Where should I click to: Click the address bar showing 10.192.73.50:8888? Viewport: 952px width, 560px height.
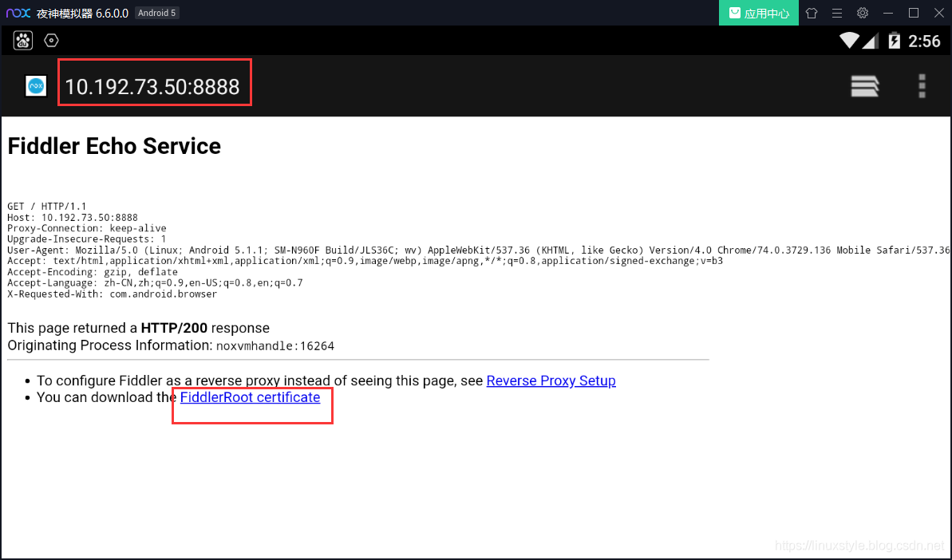[x=152, y=87]
